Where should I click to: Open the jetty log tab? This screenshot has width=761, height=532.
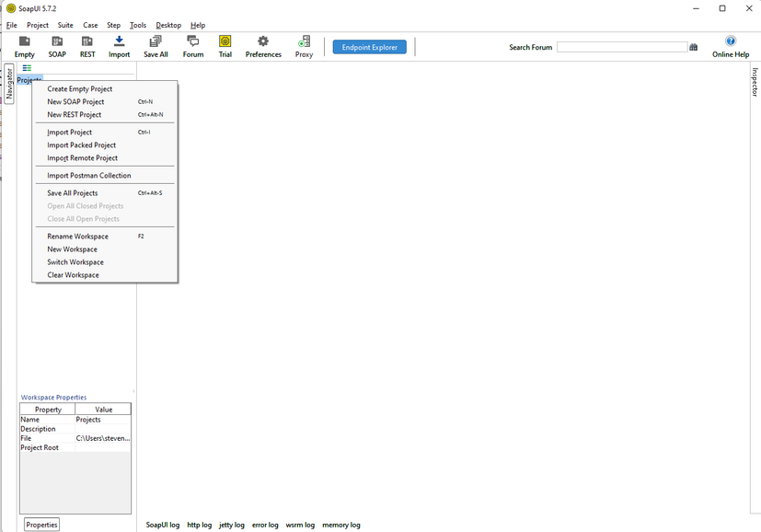pos(232,525)
